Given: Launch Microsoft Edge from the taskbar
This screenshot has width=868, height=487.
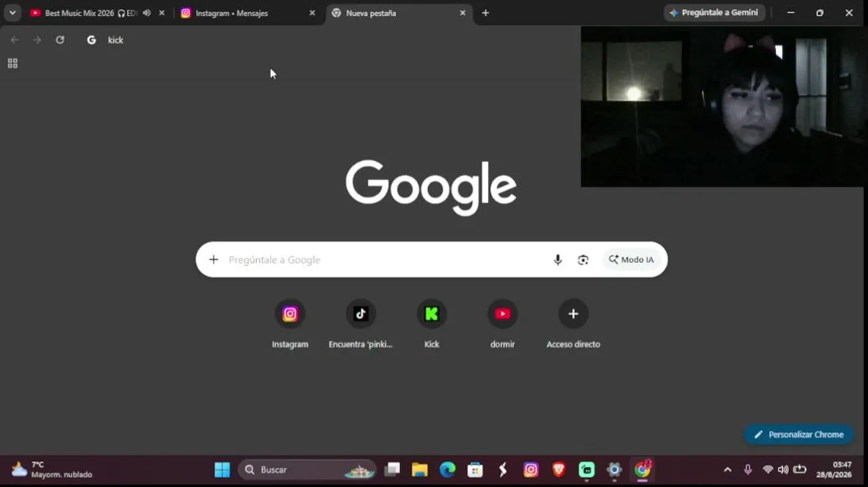Looking at the screenshot, I should 448,469.
